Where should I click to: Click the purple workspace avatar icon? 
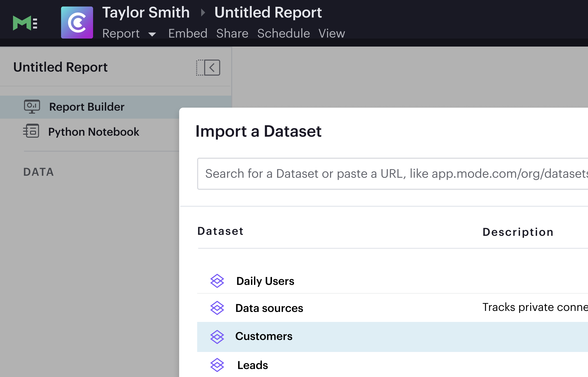point(77,23)
